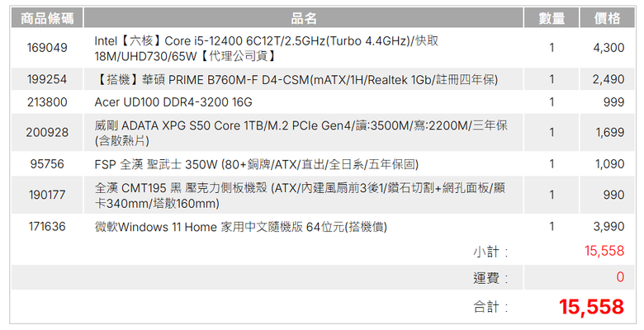Click the 價格 column header
This screenshot has width=644, height=330.
click(x=607, y=18)
